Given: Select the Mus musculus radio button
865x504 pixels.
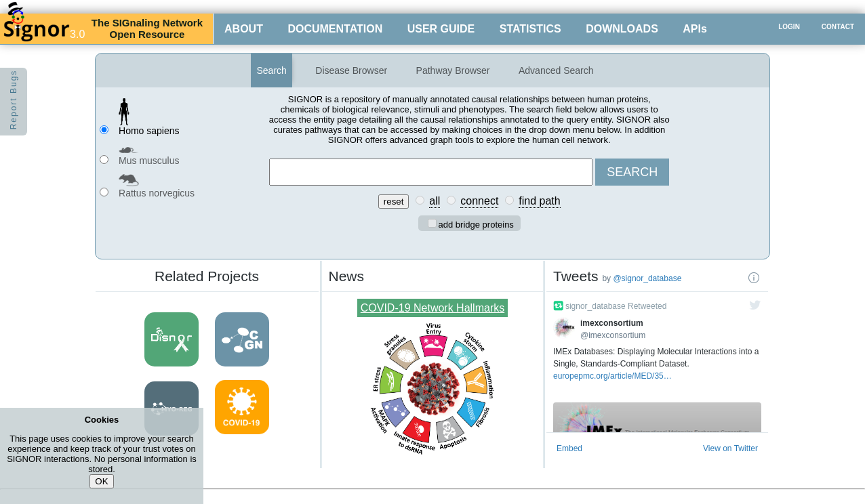Looking at the screenshot, I should pos(104,159).
